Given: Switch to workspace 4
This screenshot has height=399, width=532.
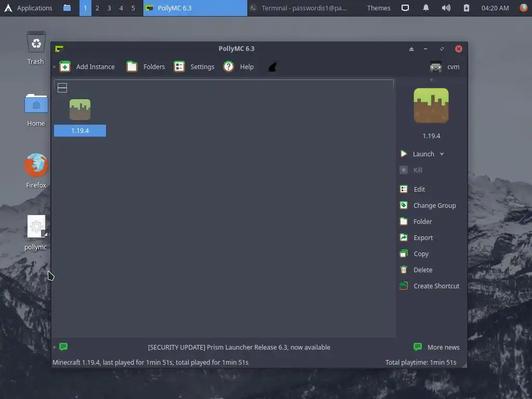Looking at the screenshot, I should coord(121,8).
